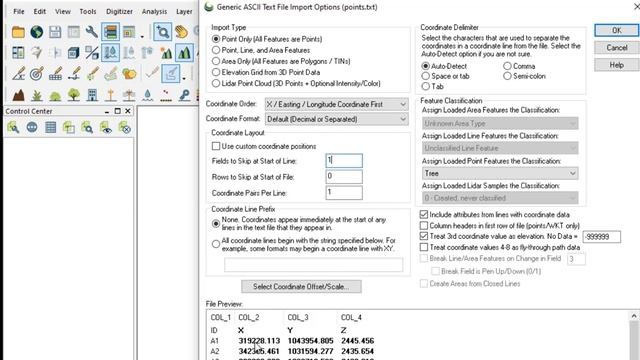Image resolution: width=640 pixels, height=360 pixels.
Task: Toggle the highlighted water level display icon
Action: click(110, 53)
